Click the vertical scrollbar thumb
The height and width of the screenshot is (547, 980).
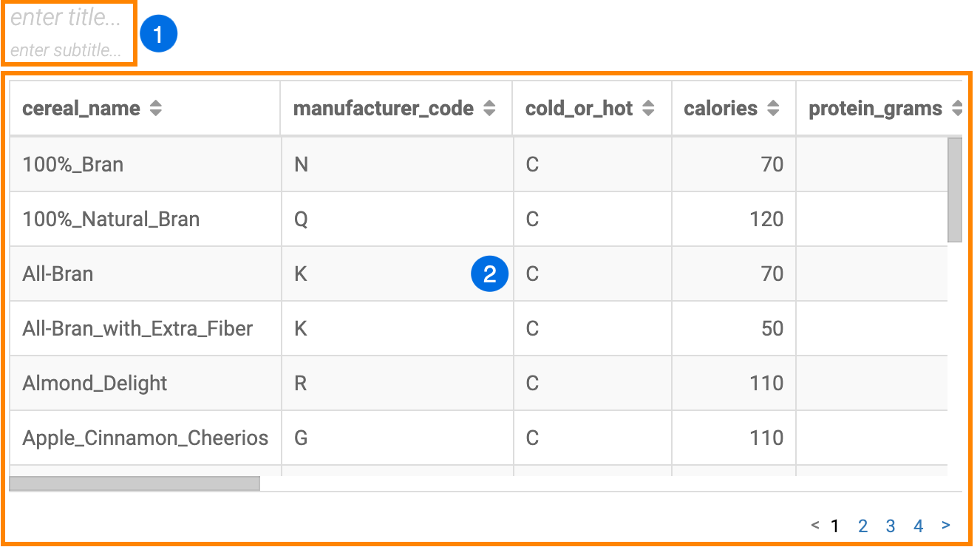[955, 190]
